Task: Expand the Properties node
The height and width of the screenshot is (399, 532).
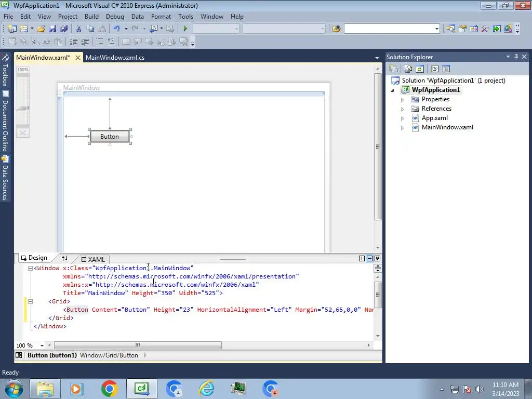Action: 403,100
